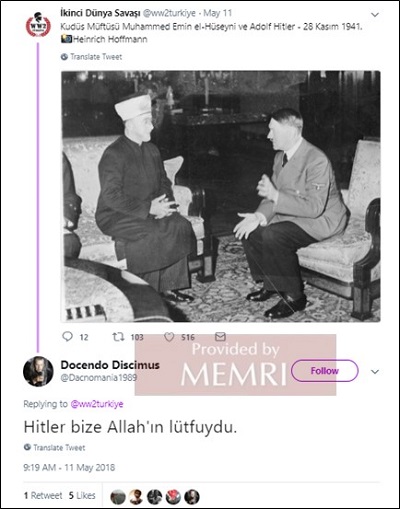Click the last liker avatar thumbnail

[192, 497]
